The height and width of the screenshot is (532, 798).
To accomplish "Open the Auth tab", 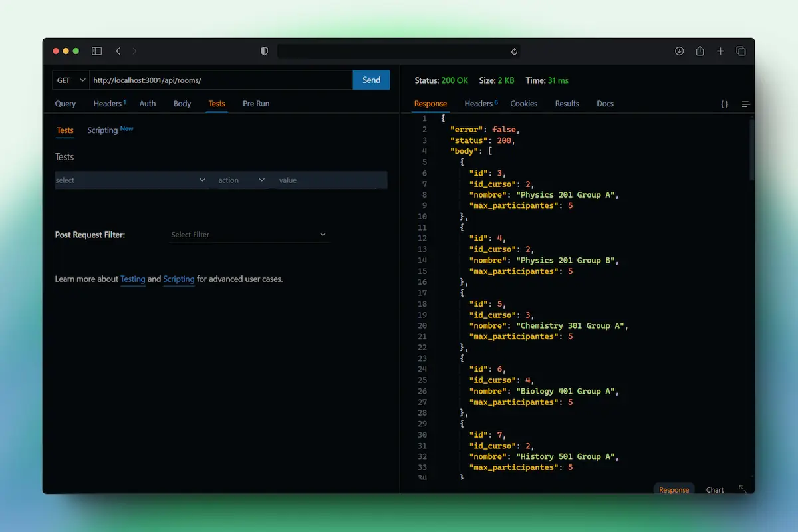I will 148,104.
